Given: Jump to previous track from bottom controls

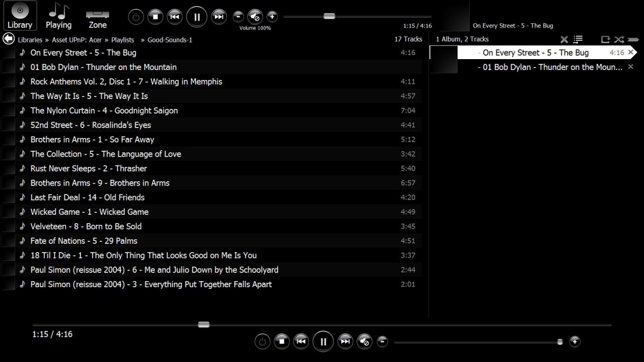Looking at the screenshot, I should (301, 341).
